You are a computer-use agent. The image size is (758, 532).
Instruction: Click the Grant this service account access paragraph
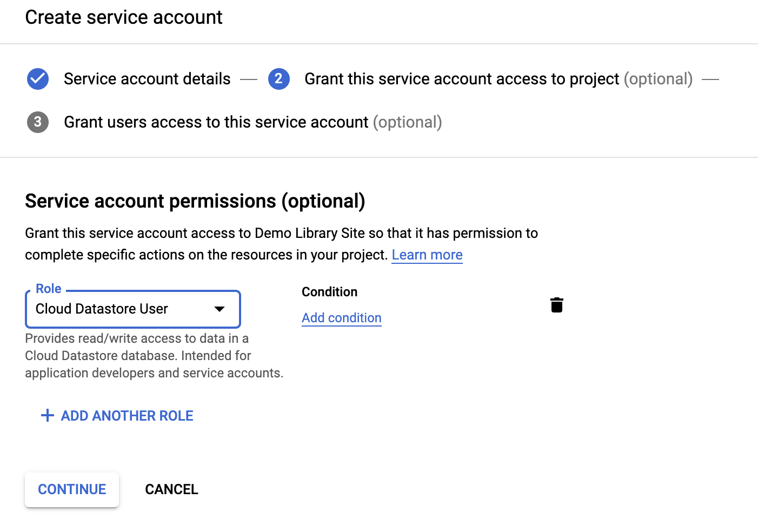point(282,244)
